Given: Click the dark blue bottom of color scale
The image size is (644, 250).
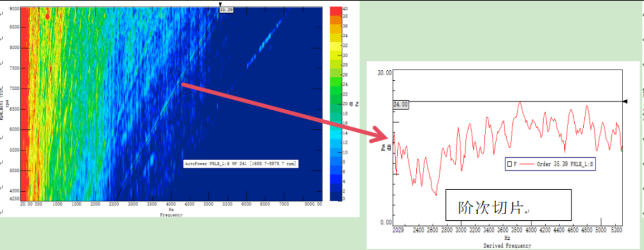Looking at the screenshot, I should (x=335, y=193).
